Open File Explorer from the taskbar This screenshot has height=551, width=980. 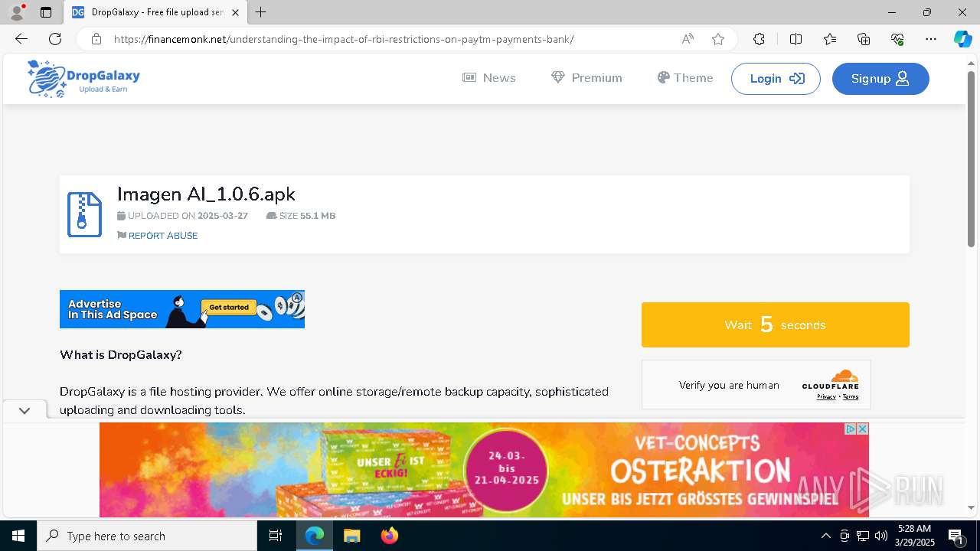[351, 536]
